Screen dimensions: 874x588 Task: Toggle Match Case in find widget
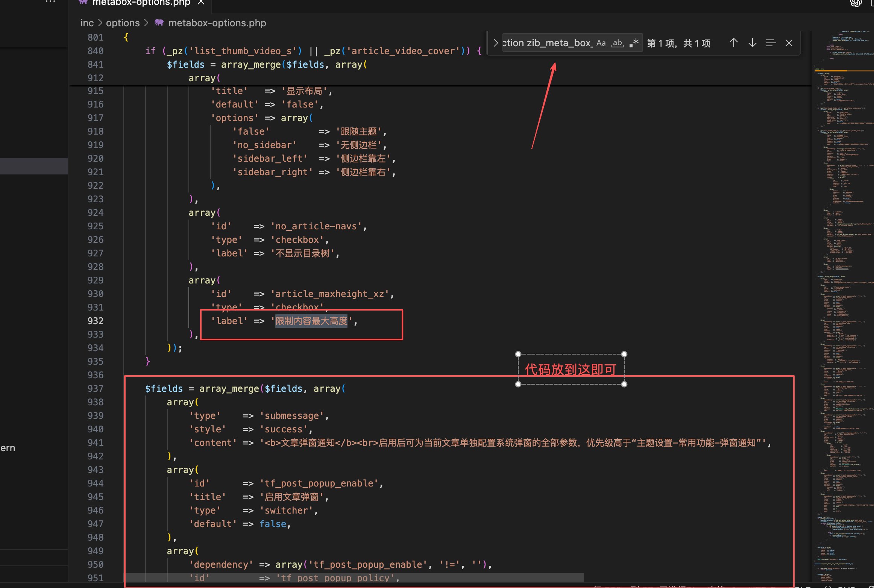(x=601, y=43)
